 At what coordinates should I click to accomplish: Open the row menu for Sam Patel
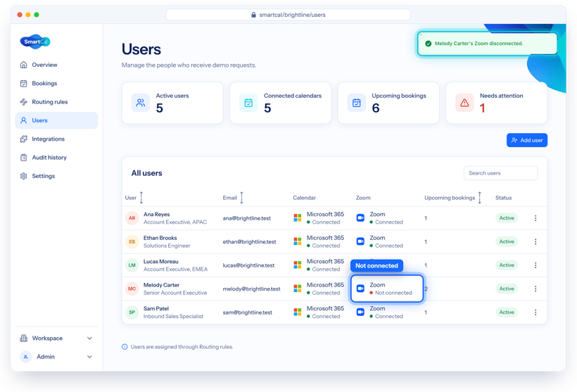(x=535, y=312)
